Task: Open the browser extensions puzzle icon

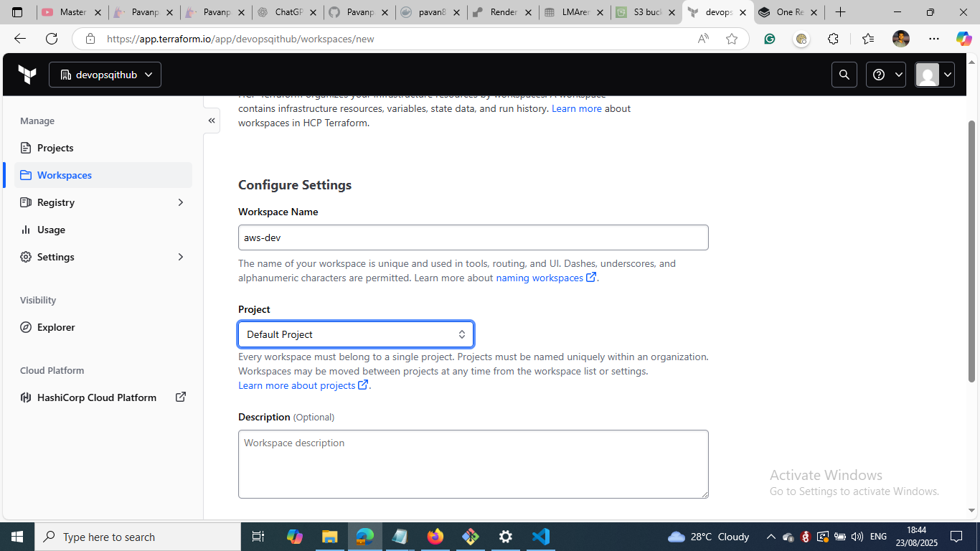Action: [x=833, y=39]
